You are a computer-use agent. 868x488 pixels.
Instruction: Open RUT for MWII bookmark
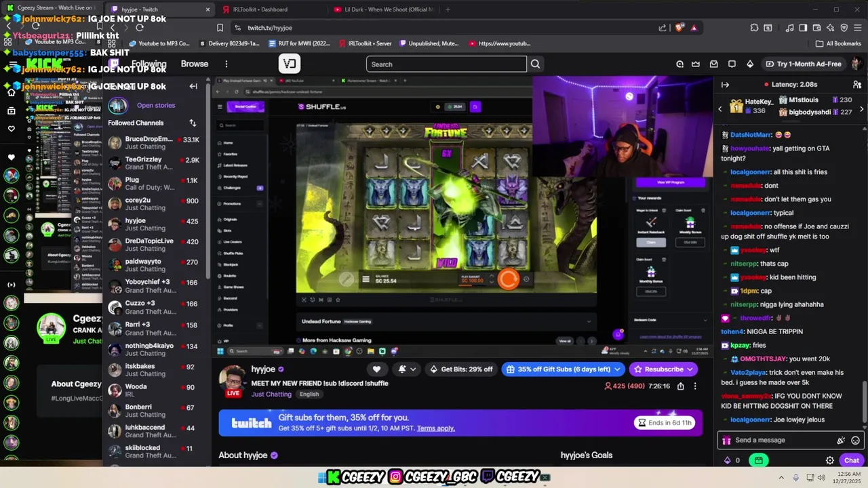tap(298, 43)
